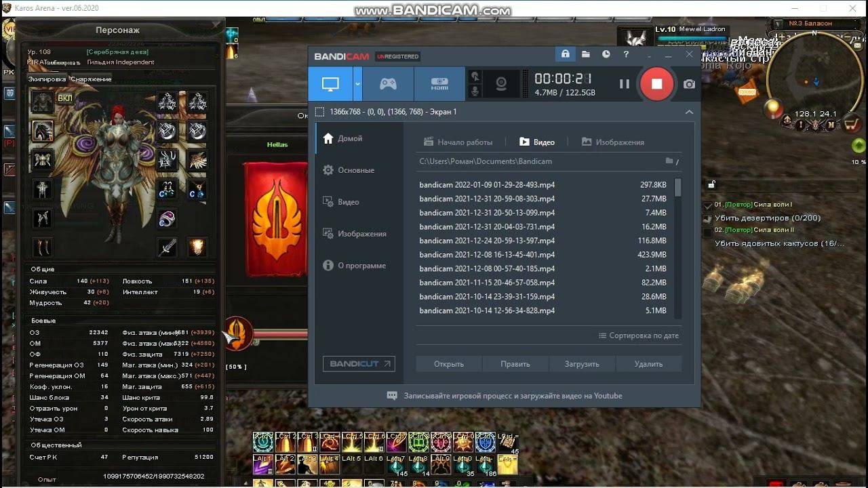Select bandicam 2021-12-08 00-57-40-185.mp4
The height and width of the screenshot is (488, 868).
pos(543,268)
